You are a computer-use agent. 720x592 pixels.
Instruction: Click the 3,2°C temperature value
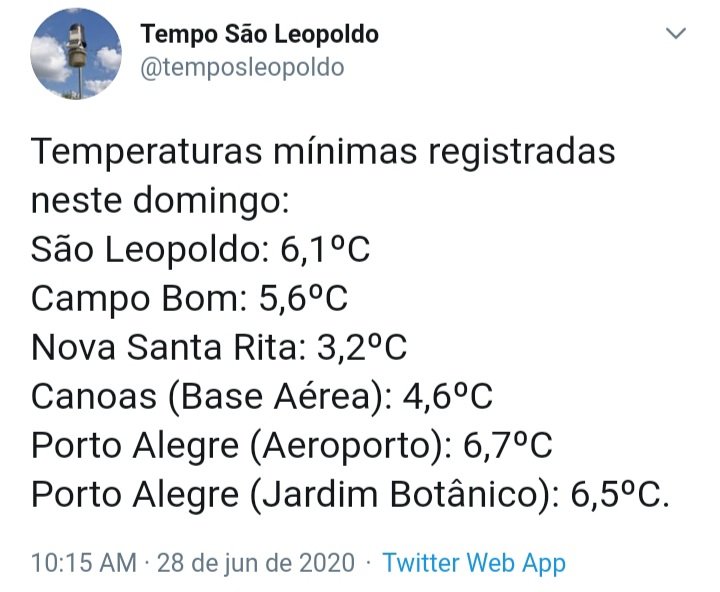point(362,348)
